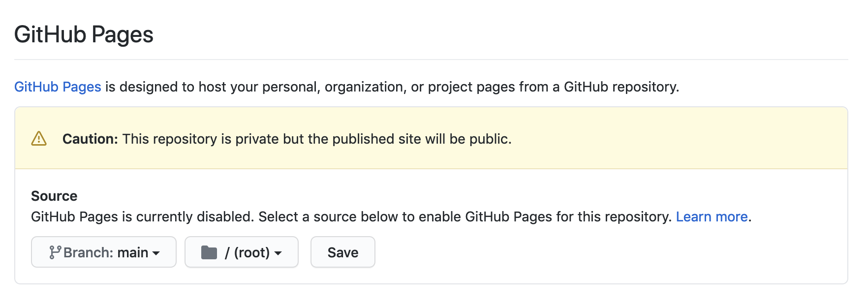This screenshot has height=308, width=868.
Task: Click the bold Caution: label
Action: pyautogui.click(x=90, y=139)
